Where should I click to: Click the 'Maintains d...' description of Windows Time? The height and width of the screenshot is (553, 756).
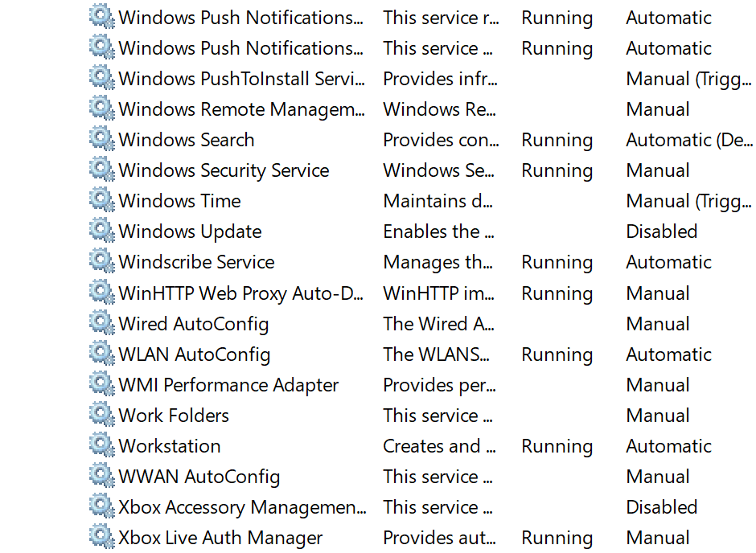coord(438,201)
